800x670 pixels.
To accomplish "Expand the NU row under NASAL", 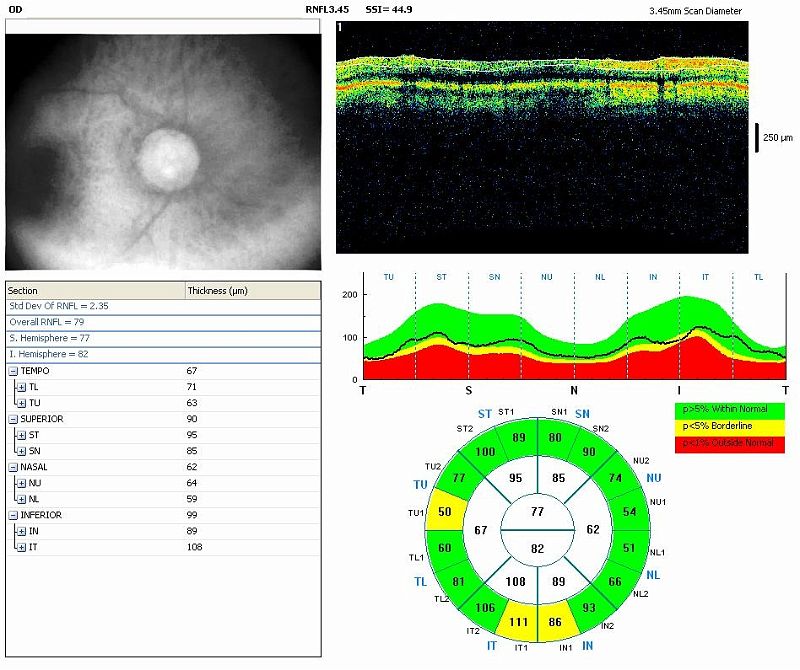I will (22, 483).
